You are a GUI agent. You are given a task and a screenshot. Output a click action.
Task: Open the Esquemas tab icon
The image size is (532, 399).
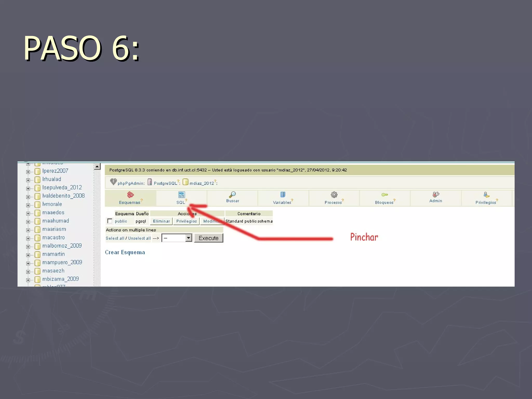pyautogui.click(x=130, y=195)
